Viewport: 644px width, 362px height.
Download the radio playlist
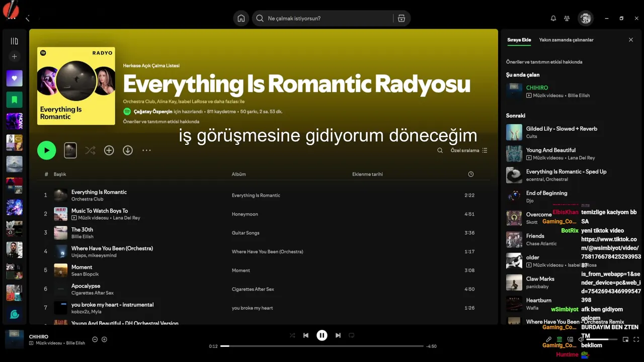pyautogui.click(x=128, y=150)
